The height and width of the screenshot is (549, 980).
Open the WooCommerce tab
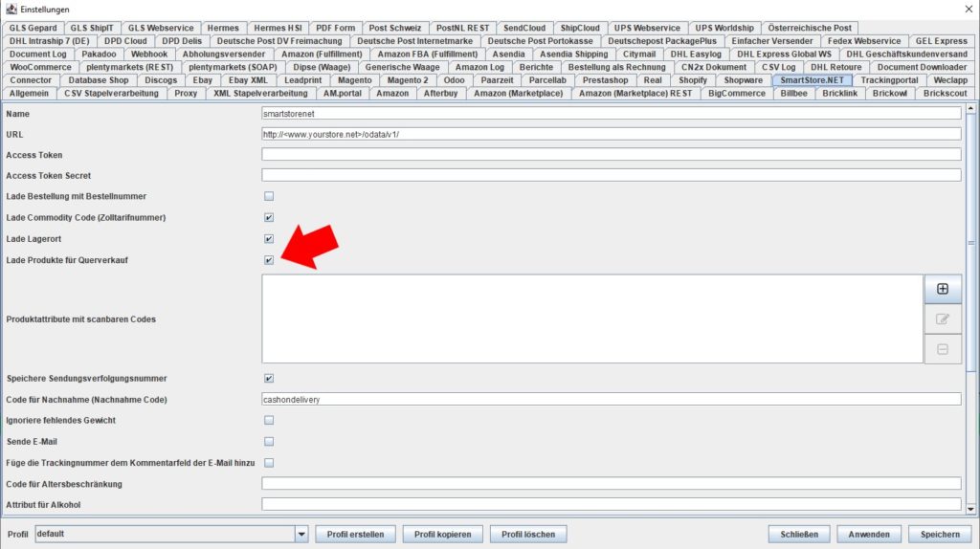[40, 67]
